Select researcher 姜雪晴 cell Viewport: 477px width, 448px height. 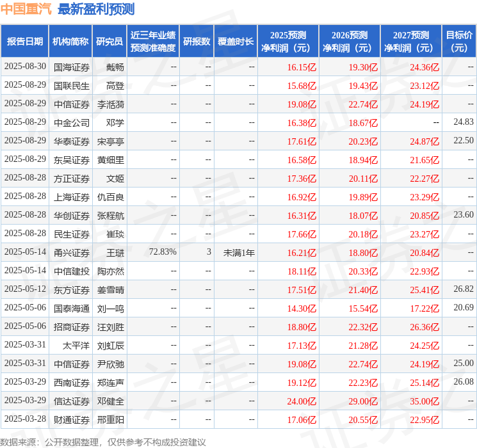click(x=111, y=290)
